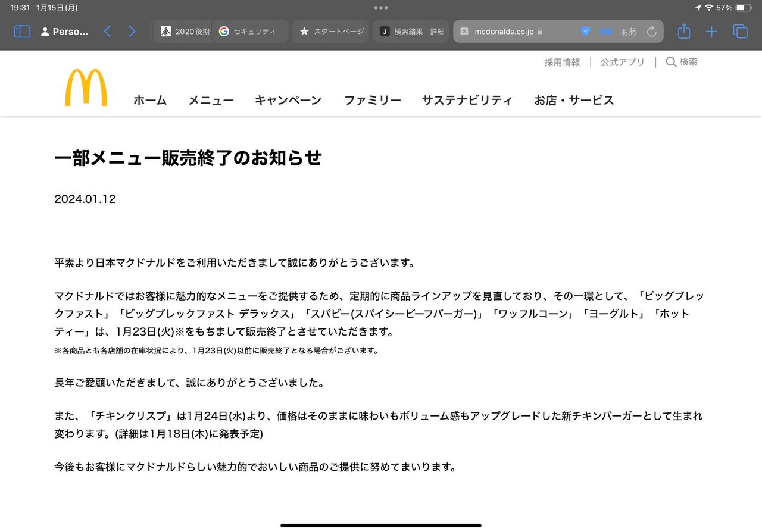
Task: Open the 検索 site search
Action: 682,62
